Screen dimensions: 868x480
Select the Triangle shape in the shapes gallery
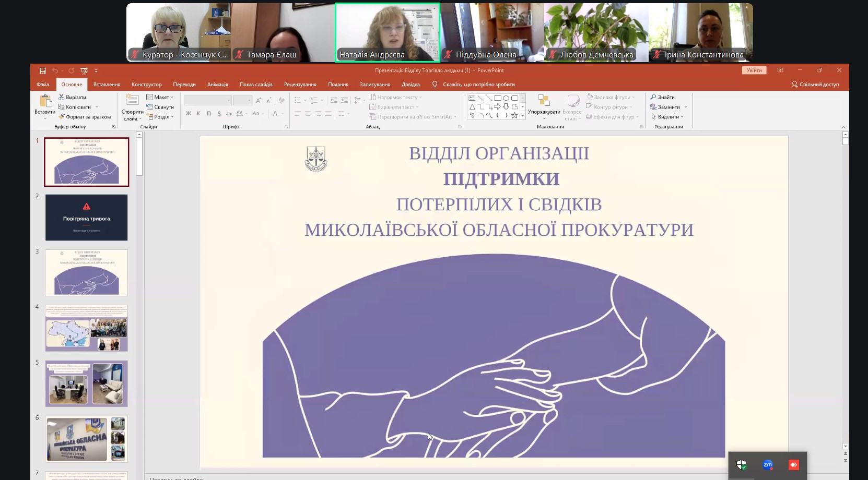(472, 106)
